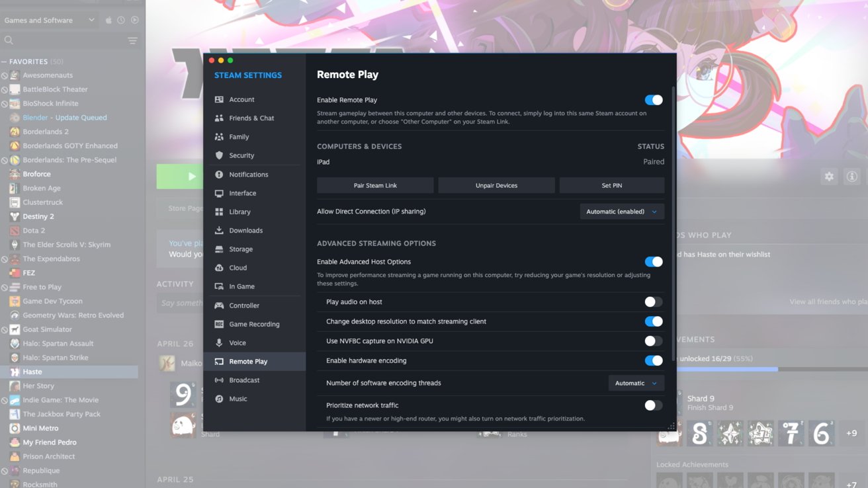Click the activity Say something input
The image size is (868, 488).
point(180,303)
